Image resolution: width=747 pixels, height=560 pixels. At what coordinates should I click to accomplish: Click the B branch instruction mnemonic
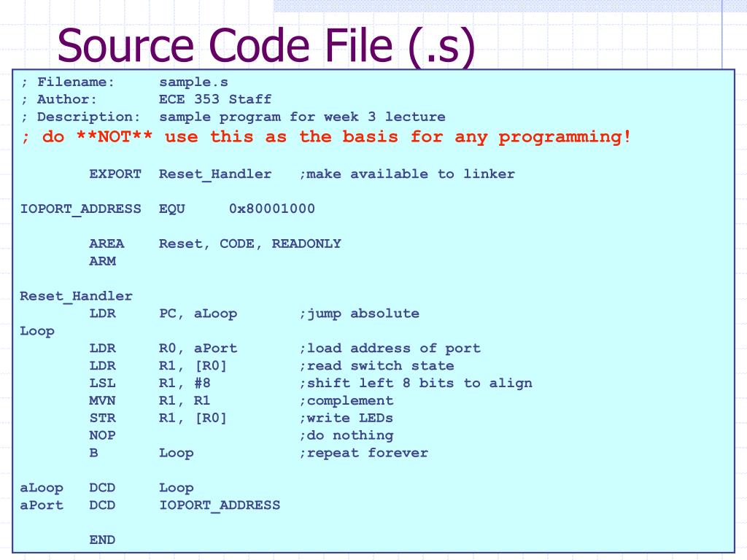[x=94, y=453]
